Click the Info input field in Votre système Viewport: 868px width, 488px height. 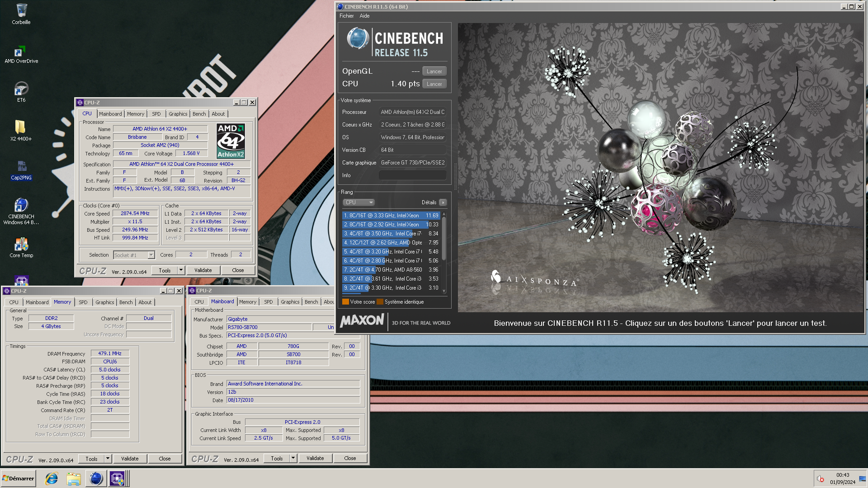(412, 175)
